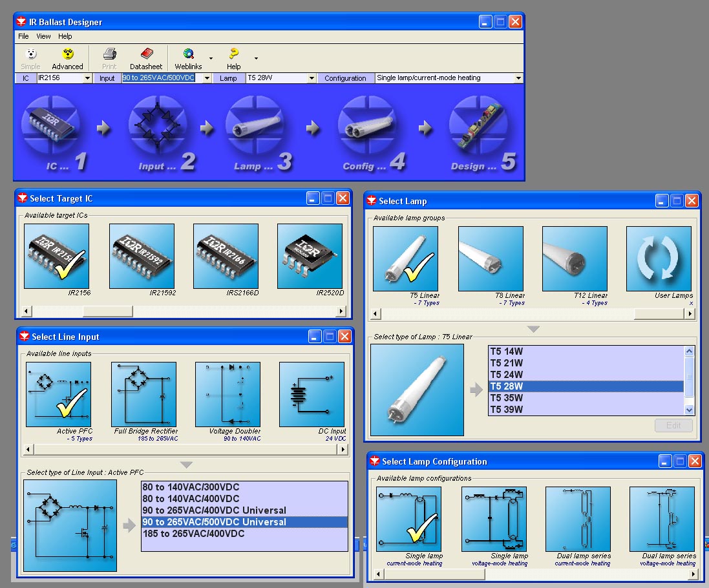Select the IRS2166D target IC
Image resolution: width=709 pixels, height=588 pixels.
226,256
